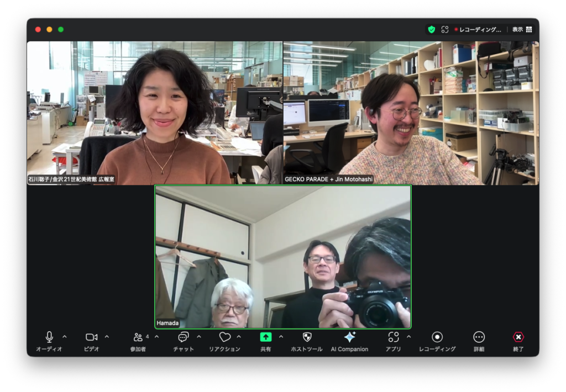
Task: Open the 表示 view layout menu
Action: tap(522, 29)
